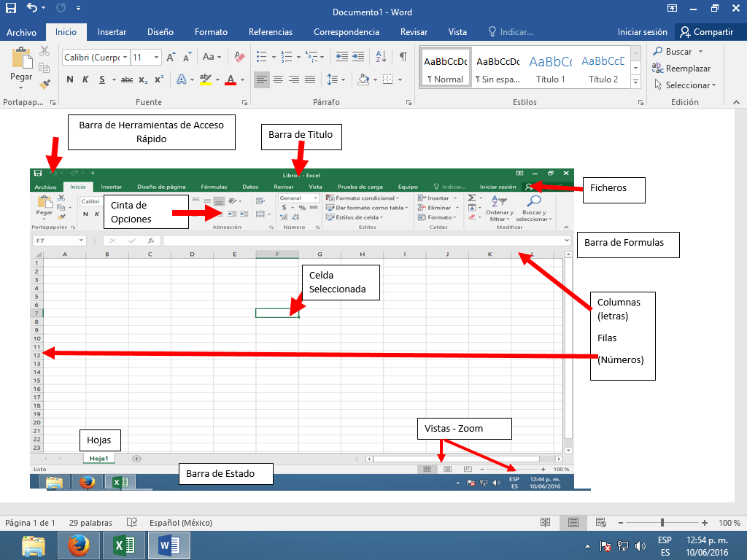Click the zoom slider in the status bar

click(x=664, y=522)
